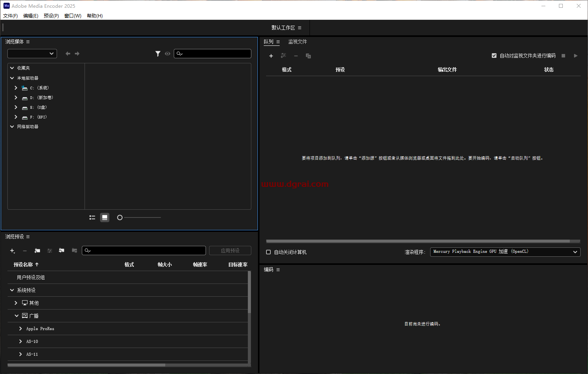Toggle the eye view filter in the media browser
588x374 pixels.
pyautogui.click(x=168, y=54)
